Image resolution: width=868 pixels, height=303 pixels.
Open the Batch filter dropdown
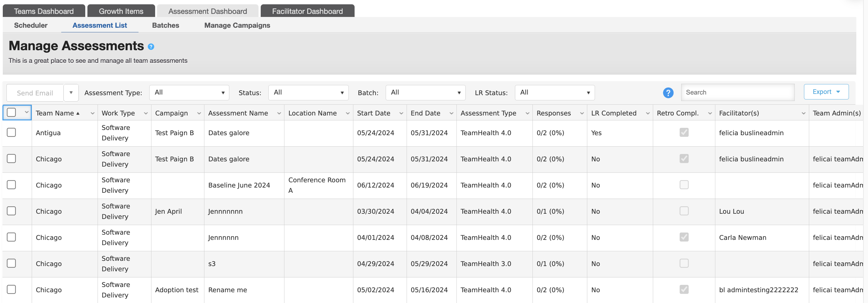[425, 93]
